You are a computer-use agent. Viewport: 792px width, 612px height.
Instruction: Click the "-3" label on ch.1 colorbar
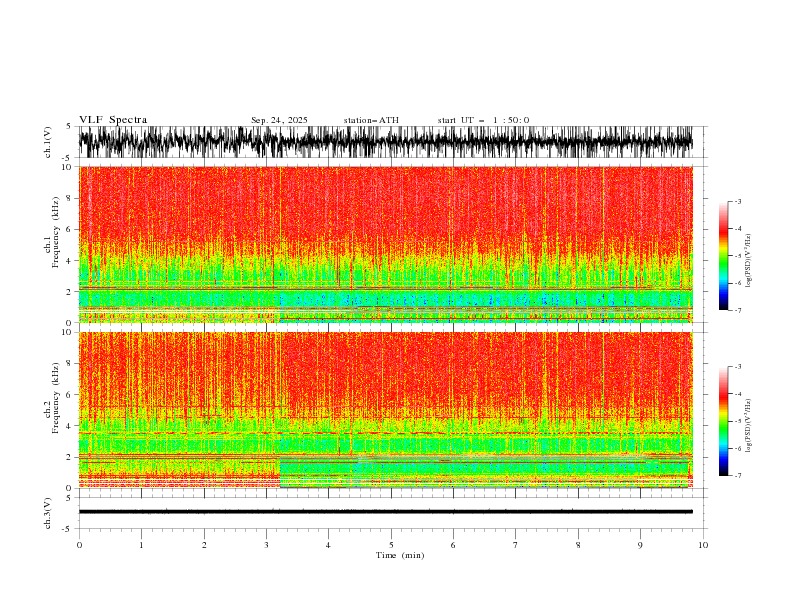(737, 201)
